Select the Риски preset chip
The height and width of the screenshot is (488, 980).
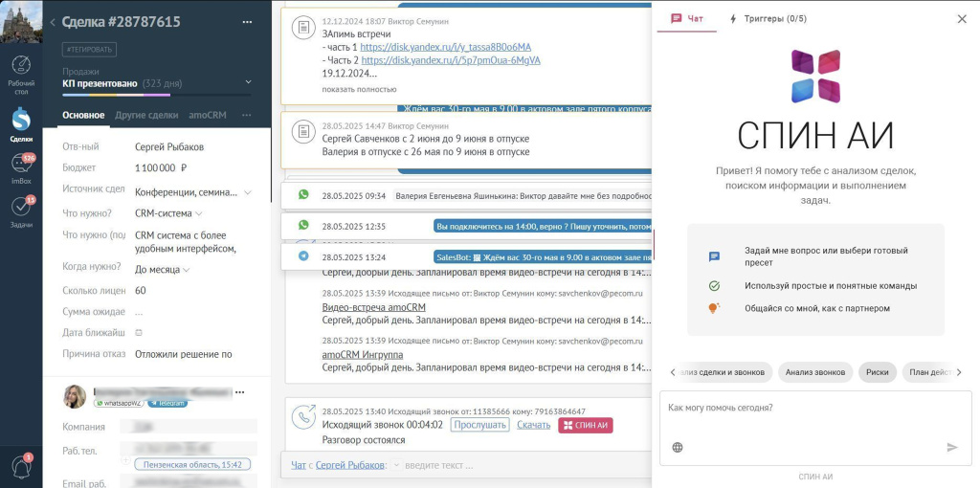[x=878, y=372]
